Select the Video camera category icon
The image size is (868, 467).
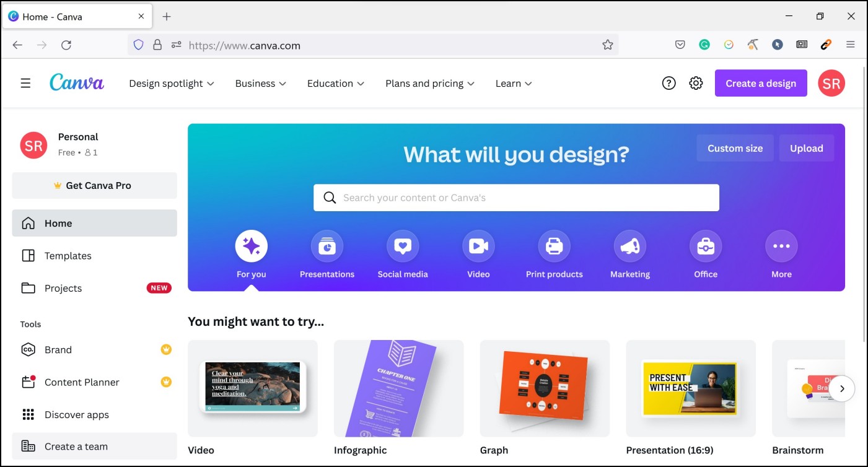click(x=478, y=247)
